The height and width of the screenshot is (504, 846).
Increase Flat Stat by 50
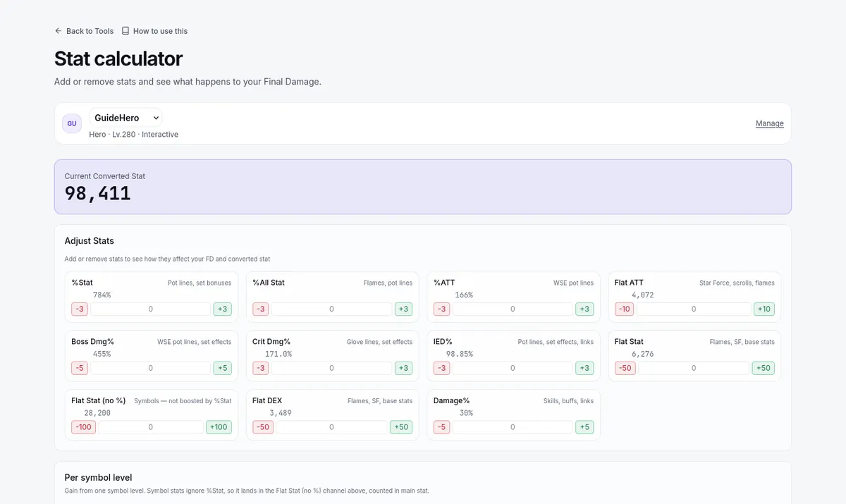click(764, 368)
